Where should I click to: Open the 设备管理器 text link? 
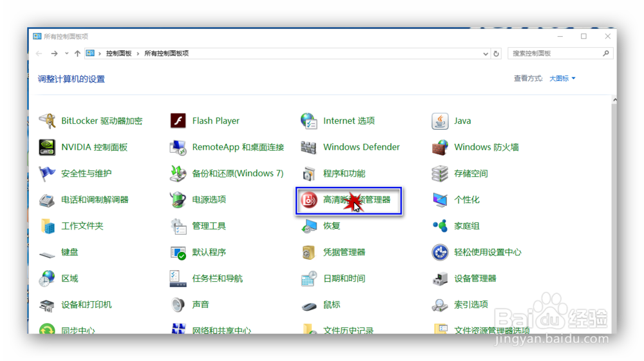475,278
